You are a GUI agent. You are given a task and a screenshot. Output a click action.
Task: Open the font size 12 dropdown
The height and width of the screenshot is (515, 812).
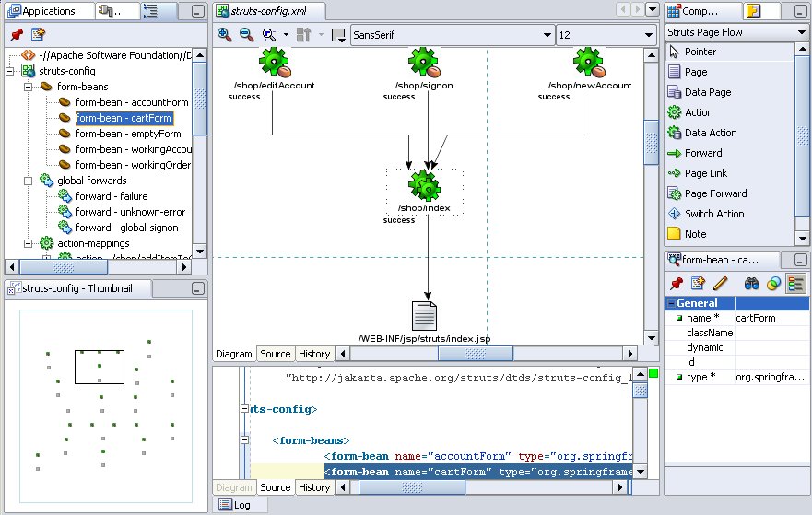[x=648, y=35]
